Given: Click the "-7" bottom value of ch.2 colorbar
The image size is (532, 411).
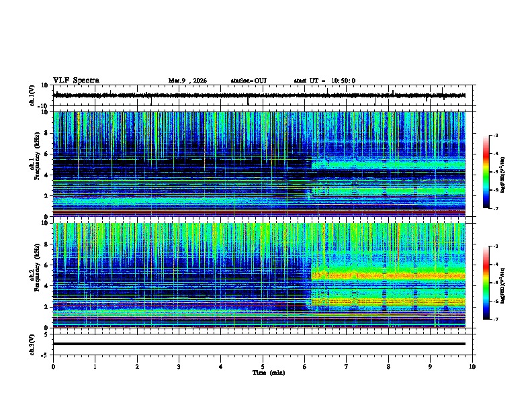Looking at the screenshot, I should click(x=495, y=319).
